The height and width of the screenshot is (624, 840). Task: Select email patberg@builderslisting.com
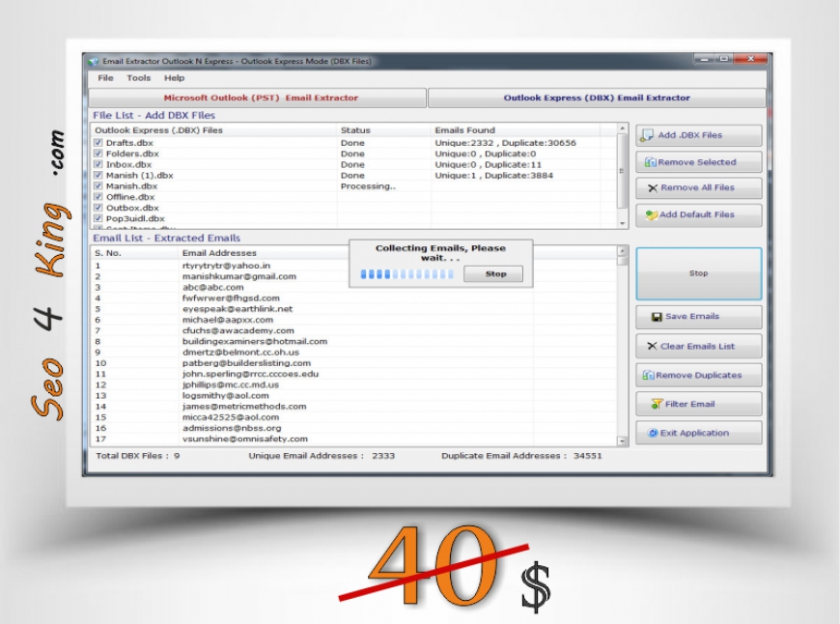pyautogui.click(x=246, y=363)
